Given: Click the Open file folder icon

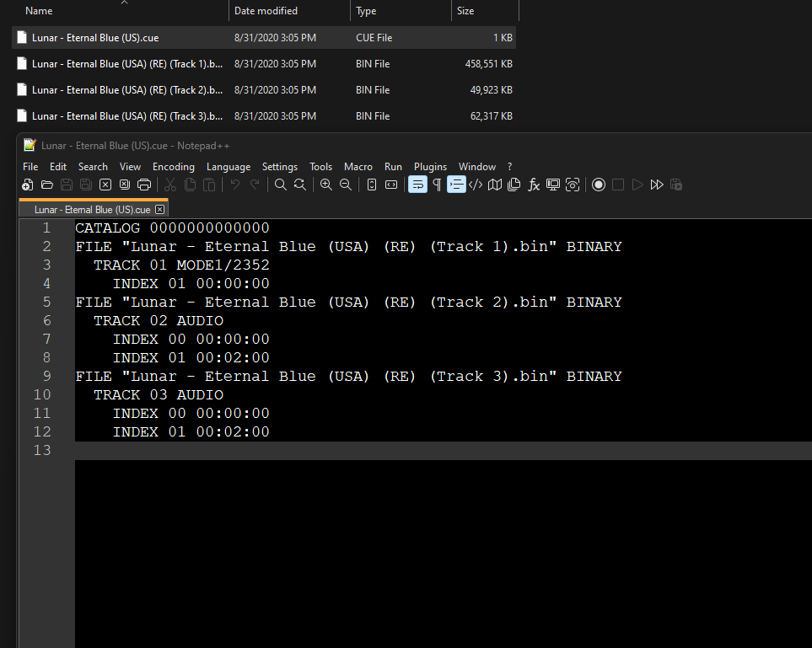Looking at the screenshot, I should tap(47, 185).
